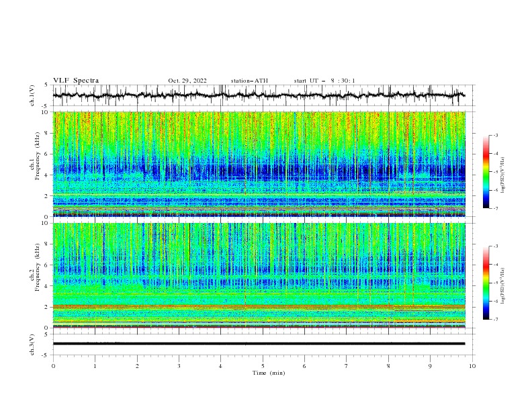
Task: Click the "Time (min)" axis label
Action: (269, 373)
